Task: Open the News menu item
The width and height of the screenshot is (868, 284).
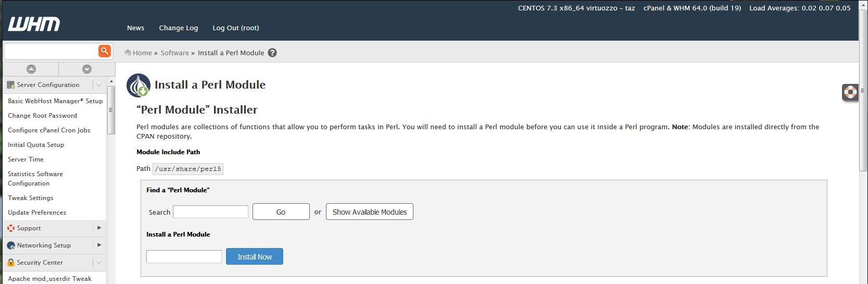Action: [x=135, y=28]
